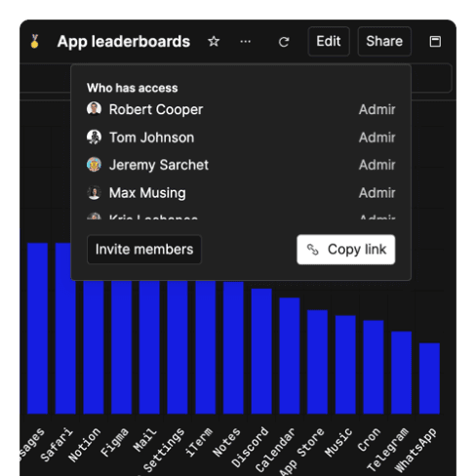The width and height of the screenshot is (476, 476).
Task: Click the App leaderboards title
Action: click(x=124, y=42)
